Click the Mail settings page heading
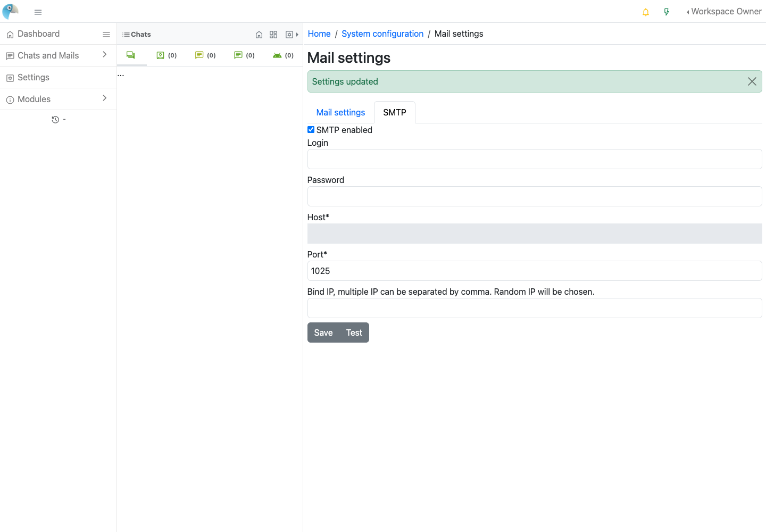 (349, 57)
